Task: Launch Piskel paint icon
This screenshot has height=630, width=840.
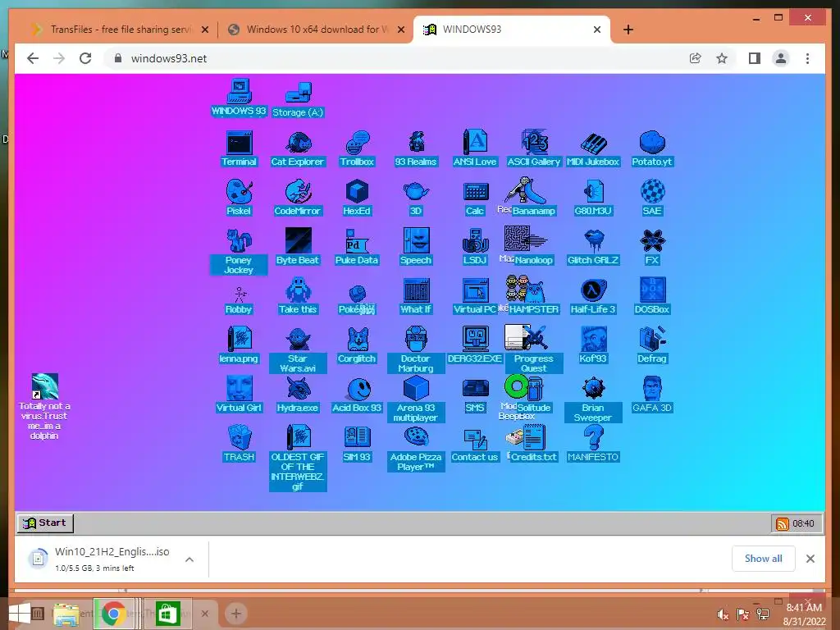Action: click(239, 198)
